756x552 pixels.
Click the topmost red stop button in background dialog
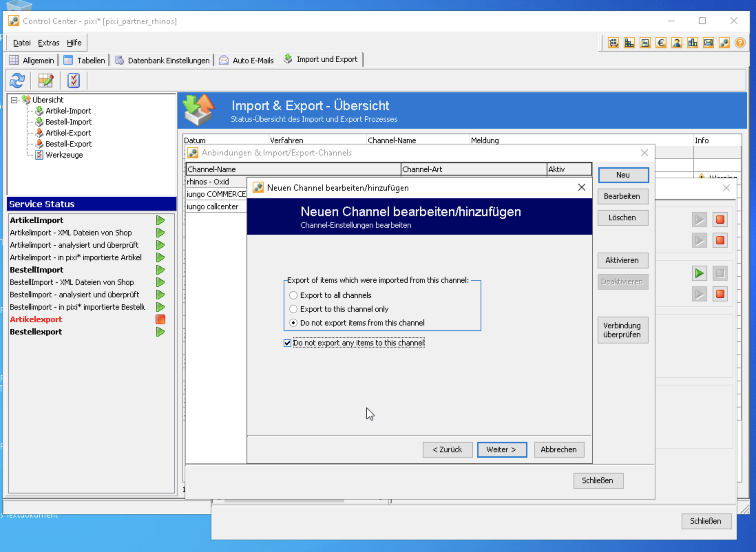coord(720,220)
